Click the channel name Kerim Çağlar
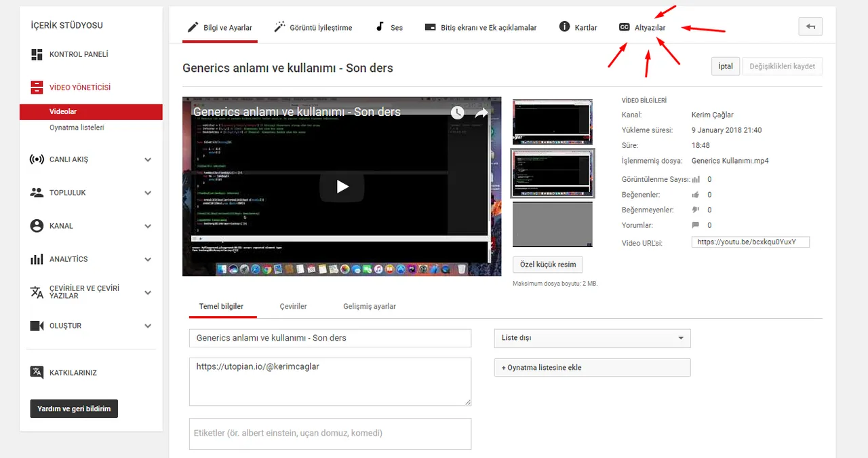 point(712,115)
